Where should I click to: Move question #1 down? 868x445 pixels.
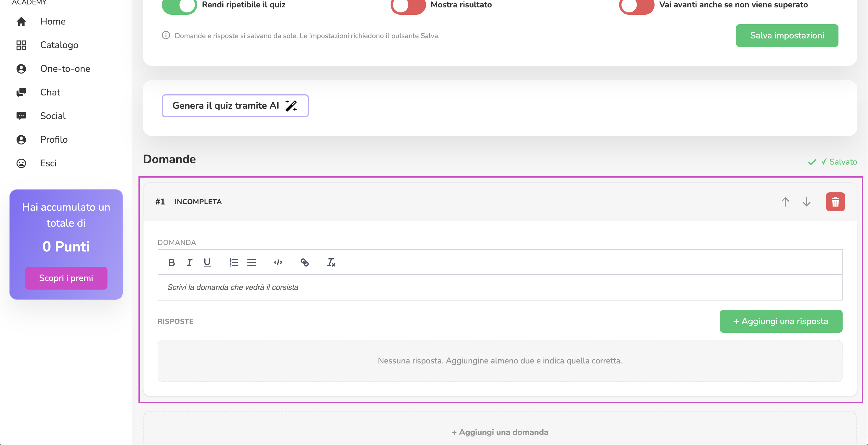806,202
